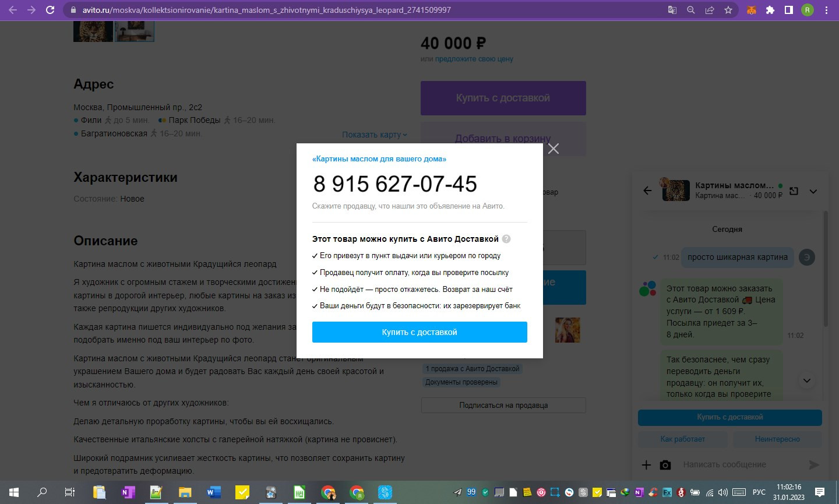
Task: Click the purple «Купить с доставкой» button on the page
Action: tap(503, 98)
